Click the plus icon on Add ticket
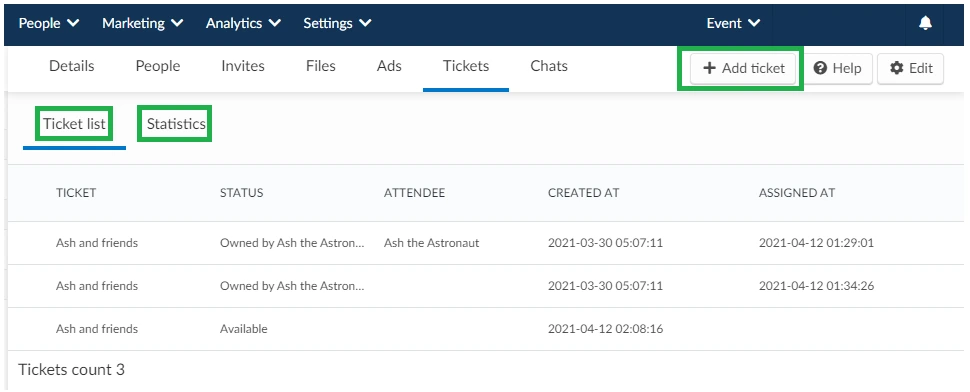970x392 pixels. (x=710, y=68)
